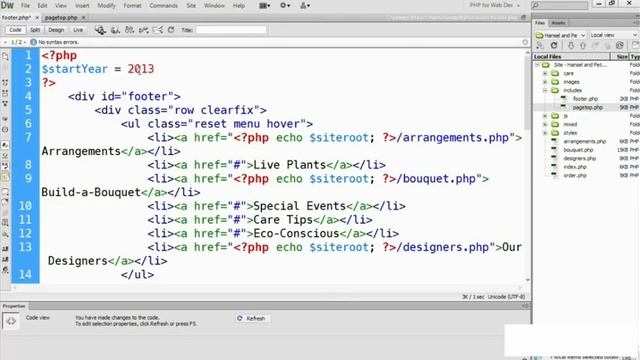
Task: Close the footer.php tab
Action: [x=37, y=18]
